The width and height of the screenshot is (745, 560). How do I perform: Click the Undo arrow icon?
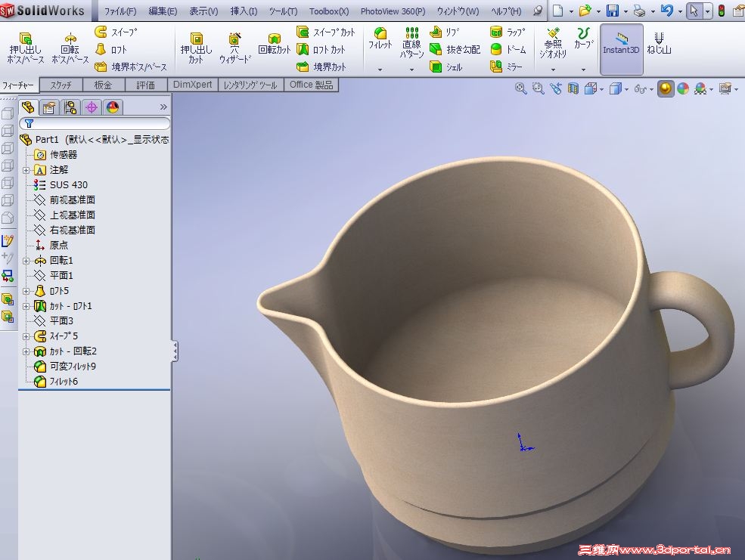point(666,11)
